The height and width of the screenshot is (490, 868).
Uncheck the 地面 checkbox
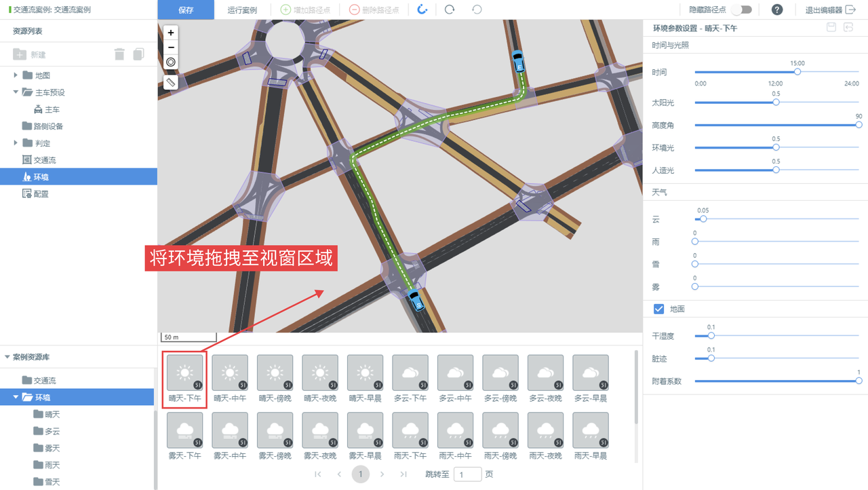click(x=658, y=309)
